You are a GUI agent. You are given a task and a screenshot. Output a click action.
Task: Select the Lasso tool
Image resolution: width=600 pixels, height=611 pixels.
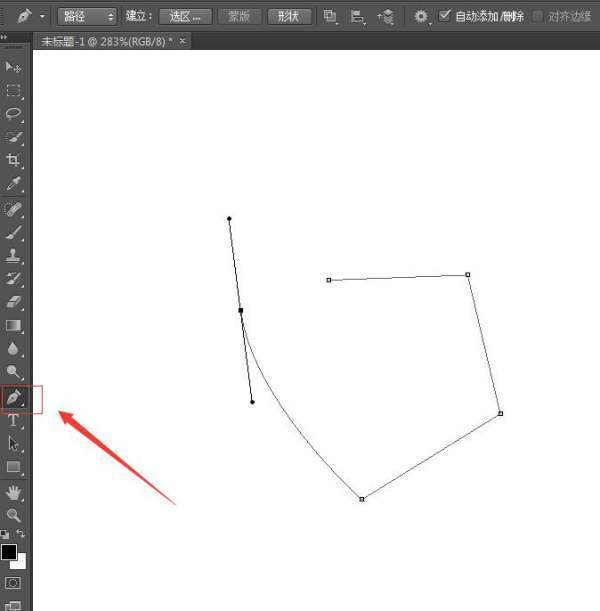tap(13, 113)
